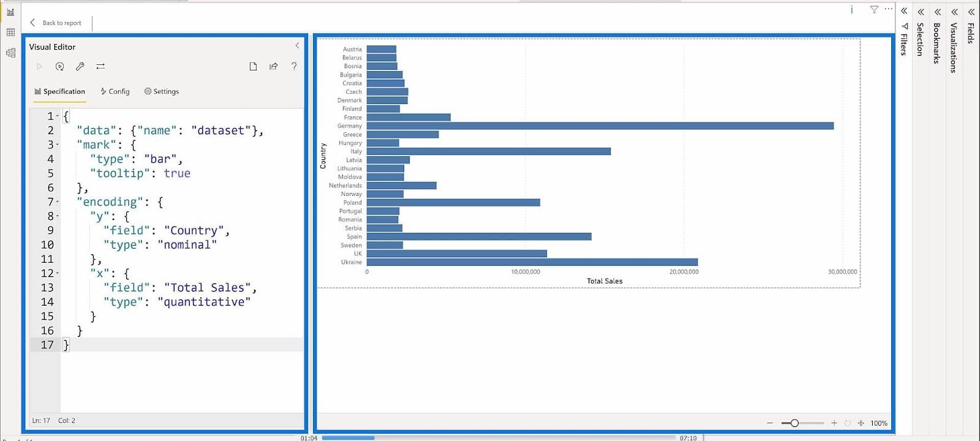Click the "nominal" value in code line 10

point(187,245)
